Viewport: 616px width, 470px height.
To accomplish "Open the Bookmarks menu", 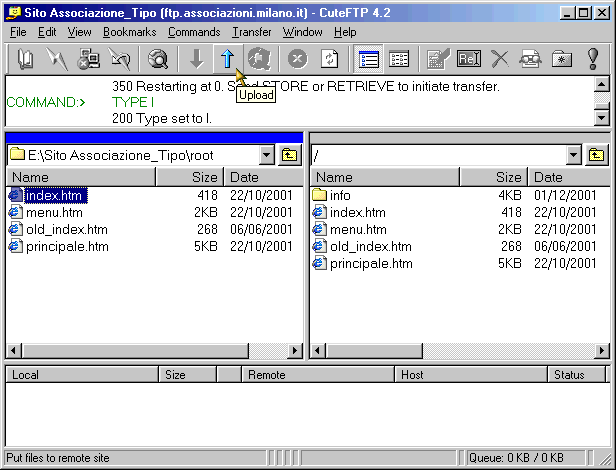I will (130, 32).
